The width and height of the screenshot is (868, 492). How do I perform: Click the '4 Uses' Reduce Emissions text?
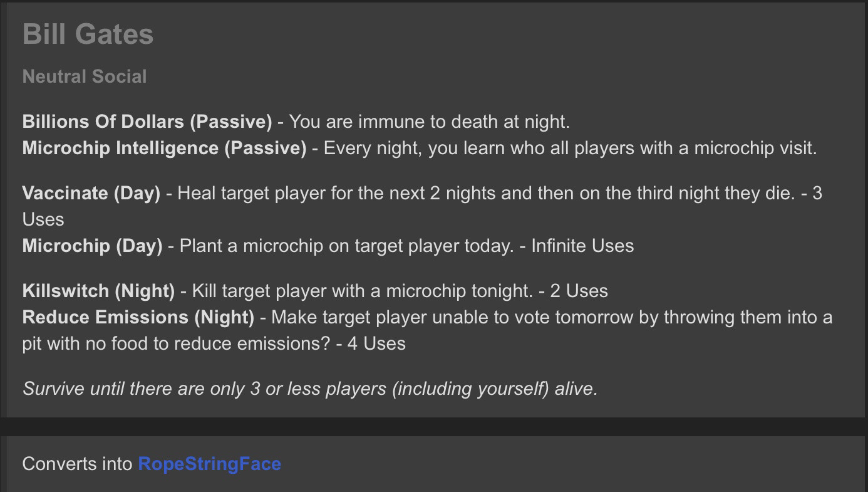pyautogui.click(x=376, y=343)
